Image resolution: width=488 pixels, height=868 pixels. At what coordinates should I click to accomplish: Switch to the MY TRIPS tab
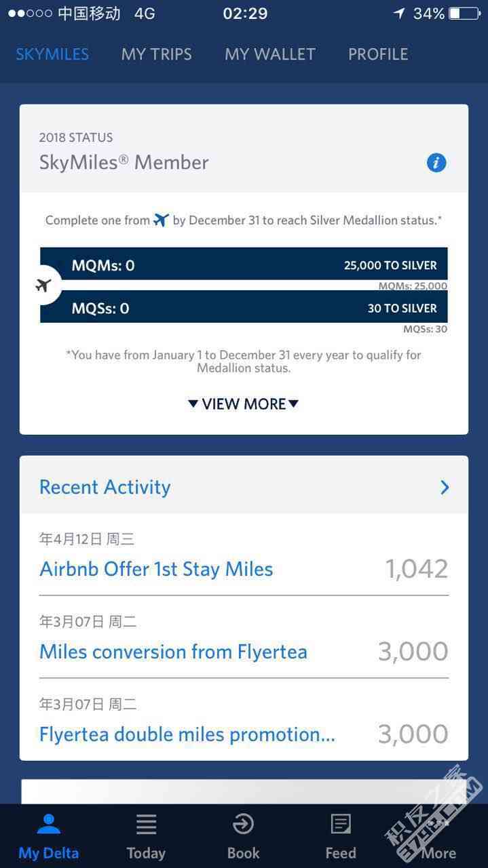click(x=157, y=54)
